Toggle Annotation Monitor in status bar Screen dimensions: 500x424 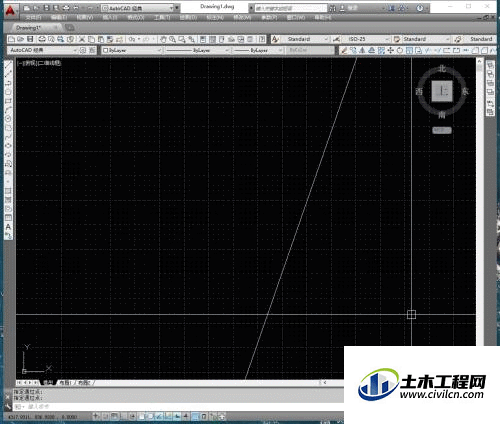(x=222, y=416)
